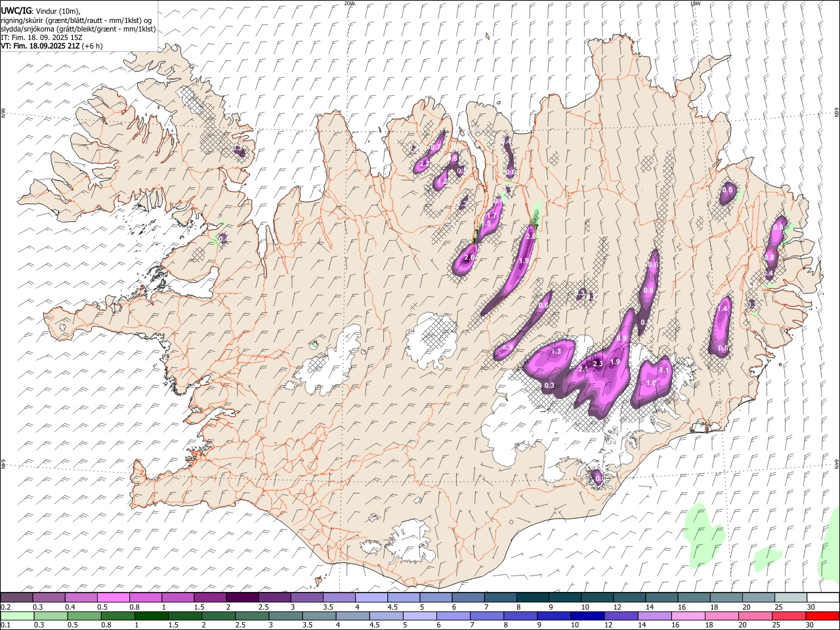Select upper legend swatch between 5 and 6
The width and height of the screenshot is (840, 630).
(436, 597)
